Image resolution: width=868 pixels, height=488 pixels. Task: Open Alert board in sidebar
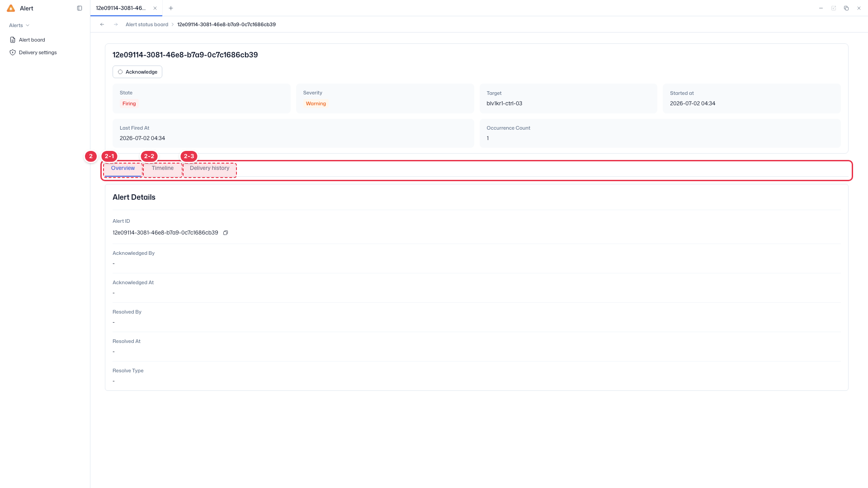tap(32, 40)
